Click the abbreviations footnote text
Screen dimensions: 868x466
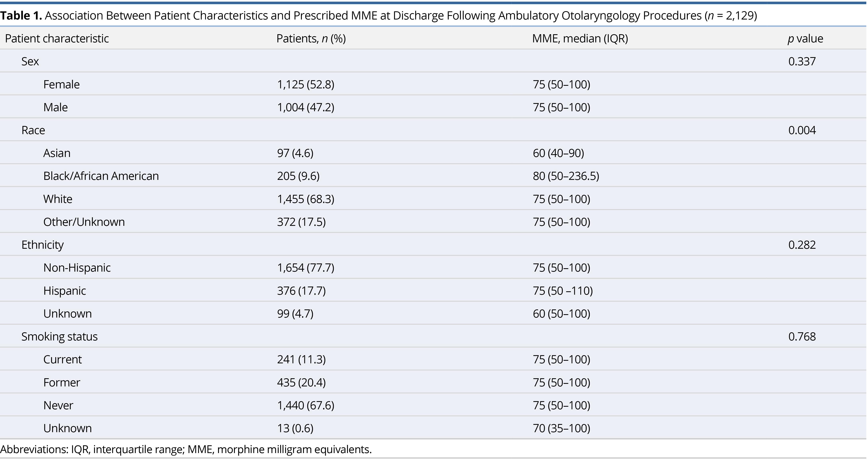186,449
